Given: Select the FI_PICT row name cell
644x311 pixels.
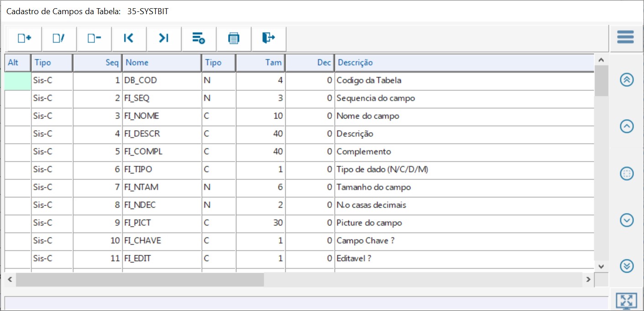Looking at the screenshot, I should click(x=162, y=223).
